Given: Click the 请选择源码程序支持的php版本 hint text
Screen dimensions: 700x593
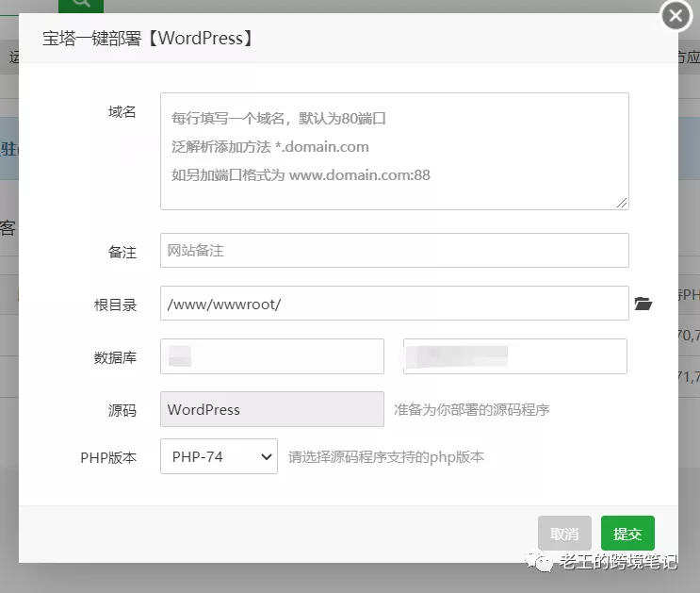Looking at the screenshot, I should coord(386,457).
